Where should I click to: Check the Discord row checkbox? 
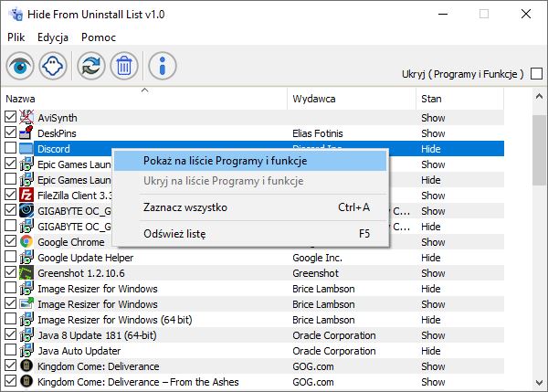point(10,147)
